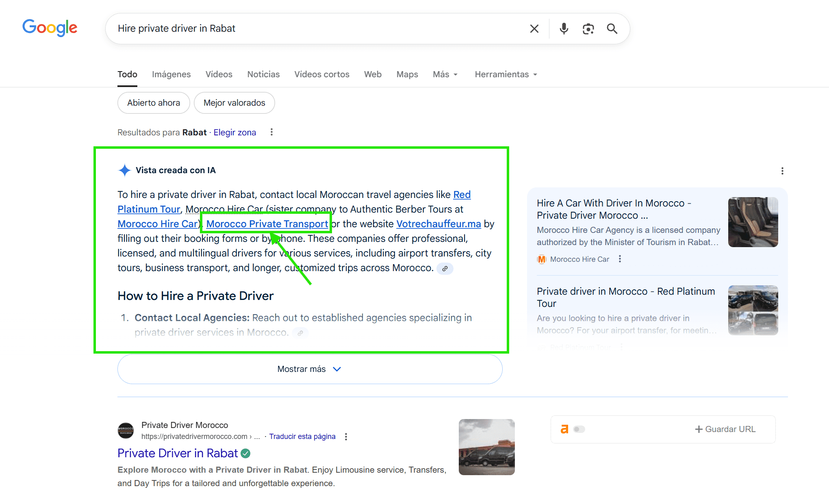Switch to the Noticias tab
The width and height of the screenshot is (829, 504).
263,74
